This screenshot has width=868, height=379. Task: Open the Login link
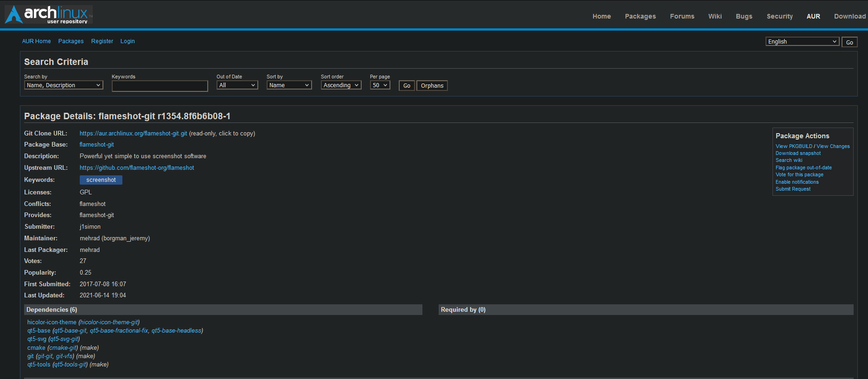pos(128,41)
